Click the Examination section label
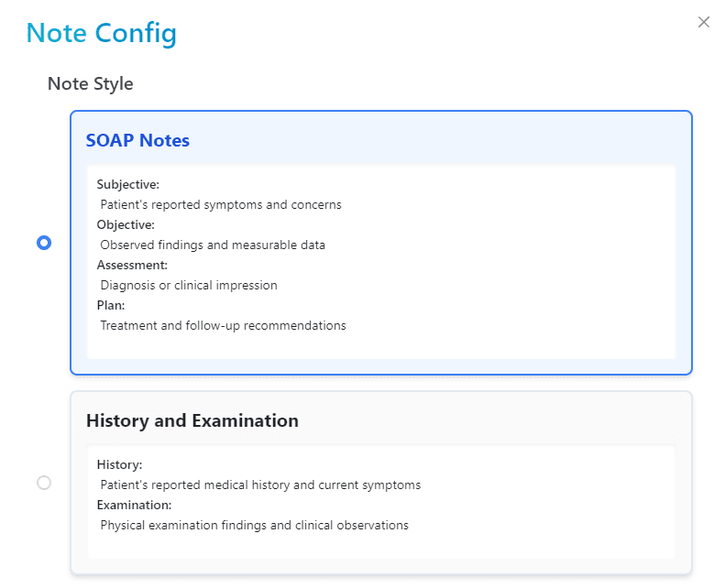This screenshot has height=588, width=725. pos(134,505)
